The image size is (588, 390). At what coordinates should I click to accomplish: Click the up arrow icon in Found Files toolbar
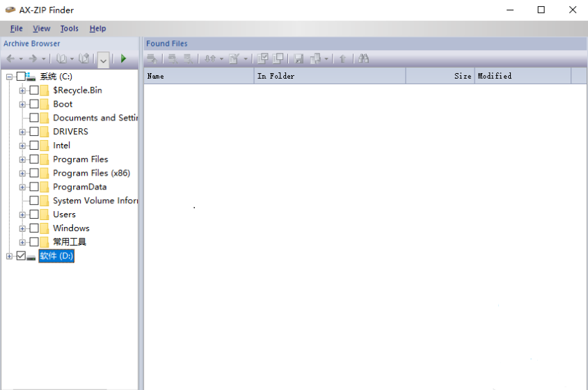point(342,59)
